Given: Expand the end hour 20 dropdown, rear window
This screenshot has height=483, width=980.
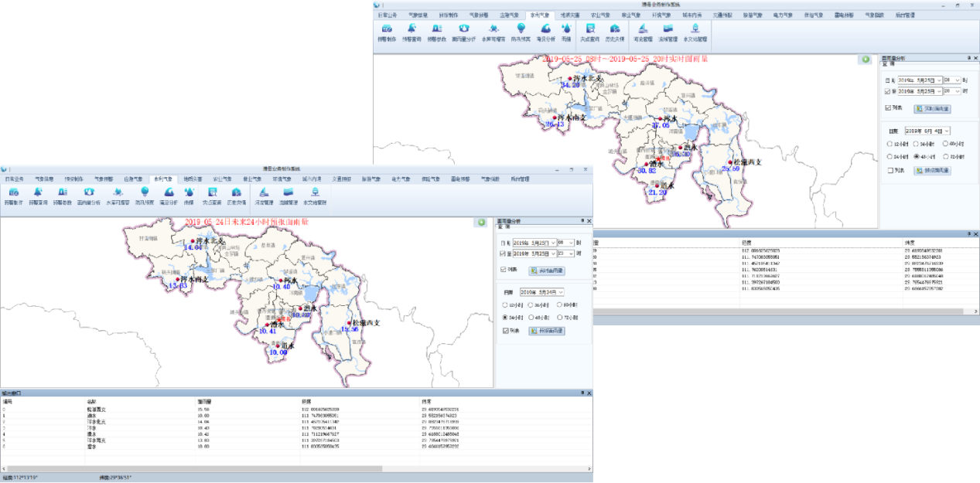Looking at the screenshot, I should (x=958, y=91).
